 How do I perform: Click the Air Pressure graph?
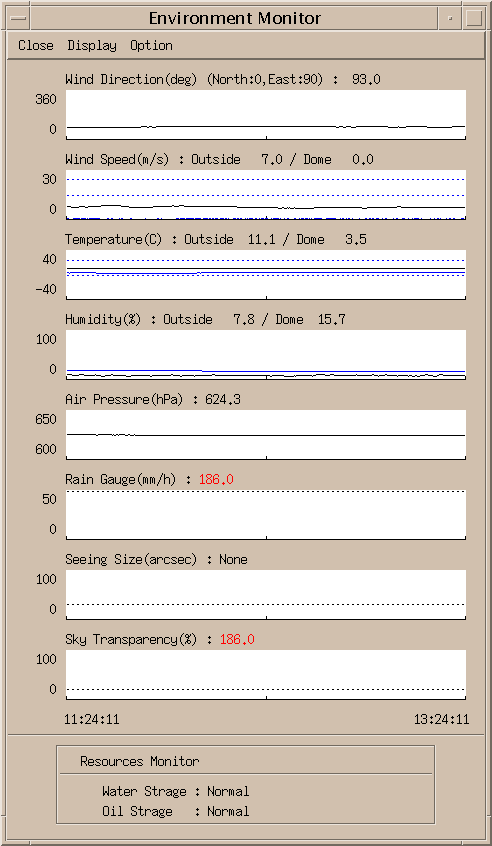266,435
